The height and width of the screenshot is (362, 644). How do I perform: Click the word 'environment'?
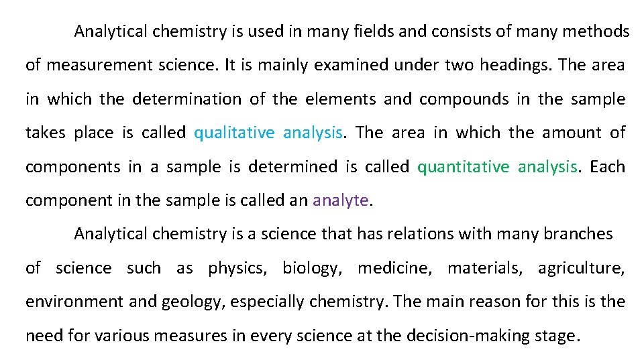[75, 302]
